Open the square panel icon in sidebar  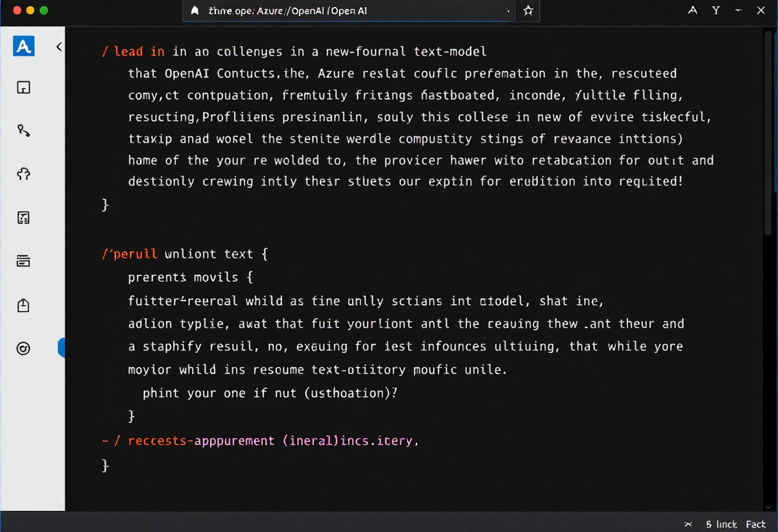[x=24, y=88]
